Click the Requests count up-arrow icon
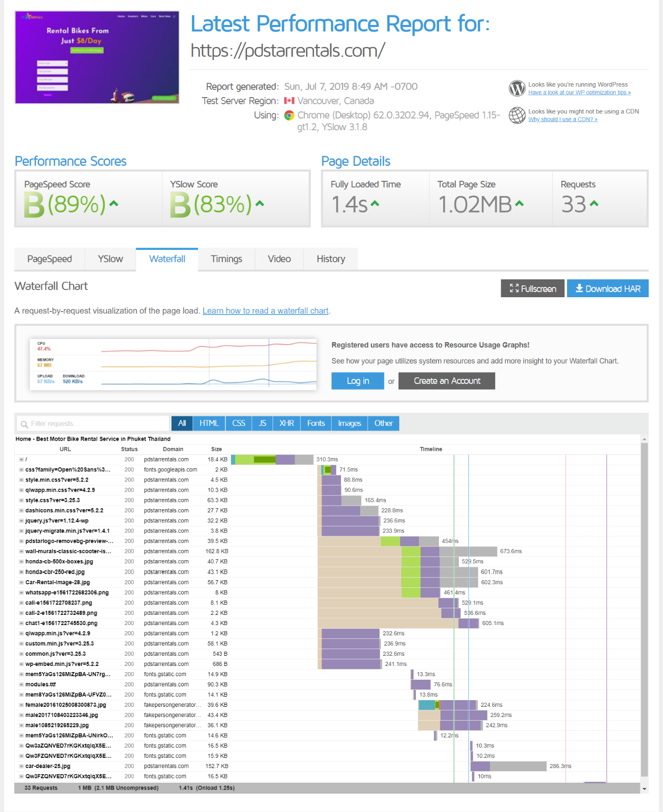 point(594,203)
